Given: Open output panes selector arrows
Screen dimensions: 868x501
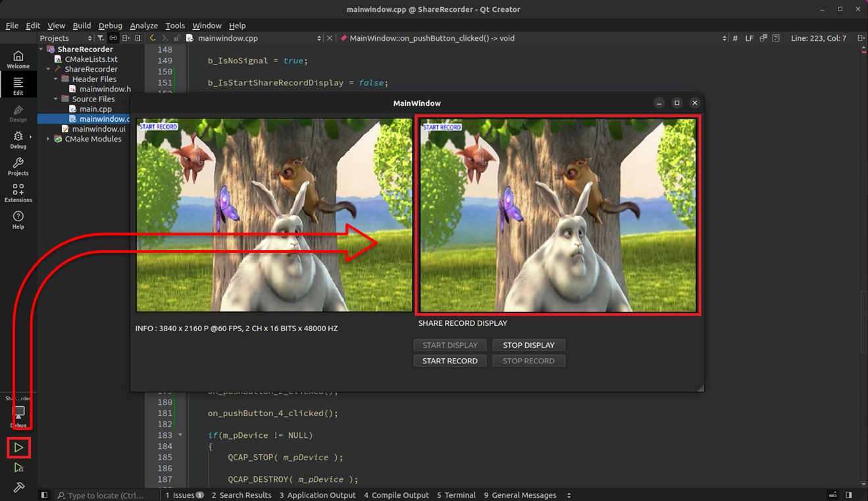Looking at the screenshot, I should (x=569, y=495).
